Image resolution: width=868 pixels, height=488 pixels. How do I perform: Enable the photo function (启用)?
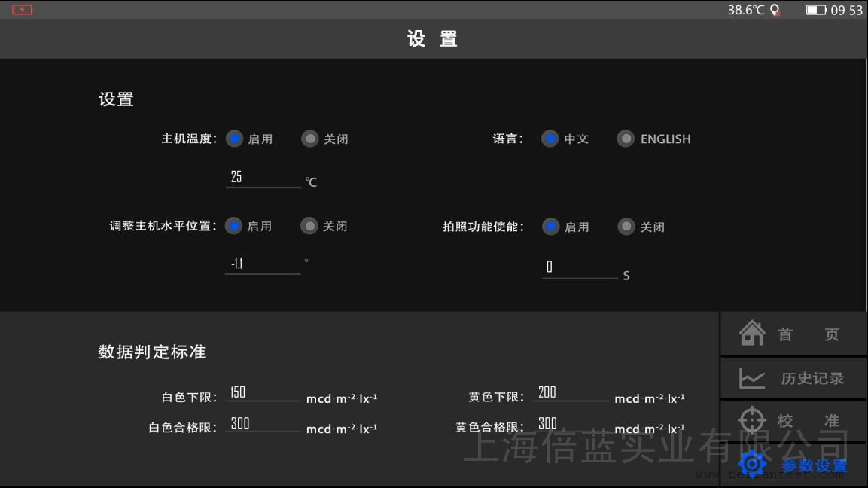pyautogui.click(x=551, y=227)
